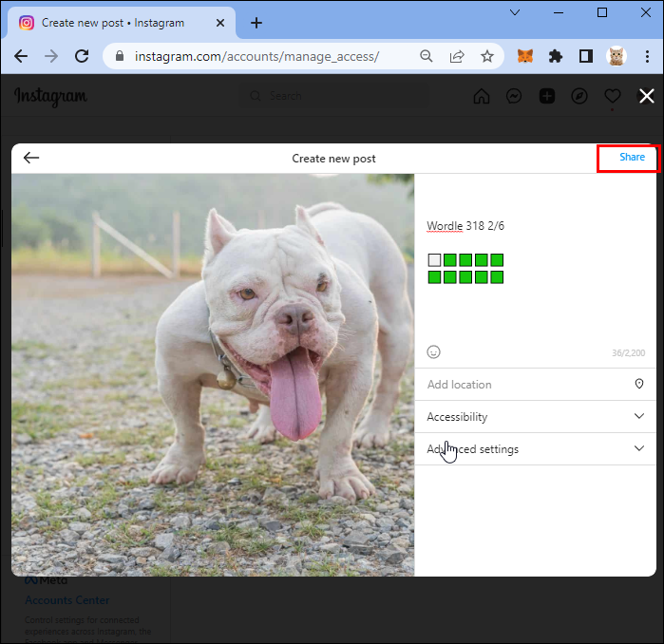Click the Create new post title
The image size is (664, 644).
point(333,159)
